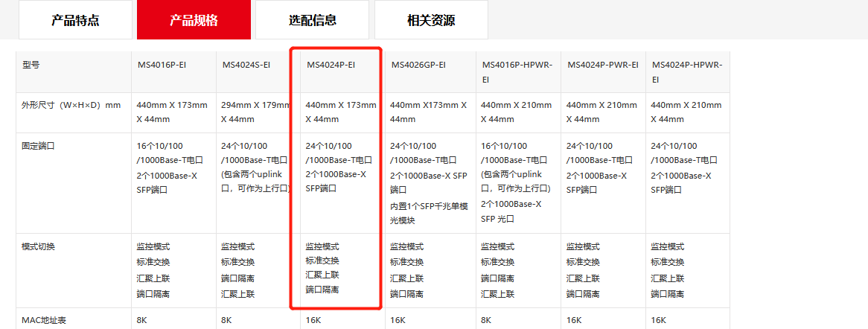Click the MS4024P-HPWR-EI dimensions cell
The height and width of the screenshot is (329, 868).
pos(687,112)
